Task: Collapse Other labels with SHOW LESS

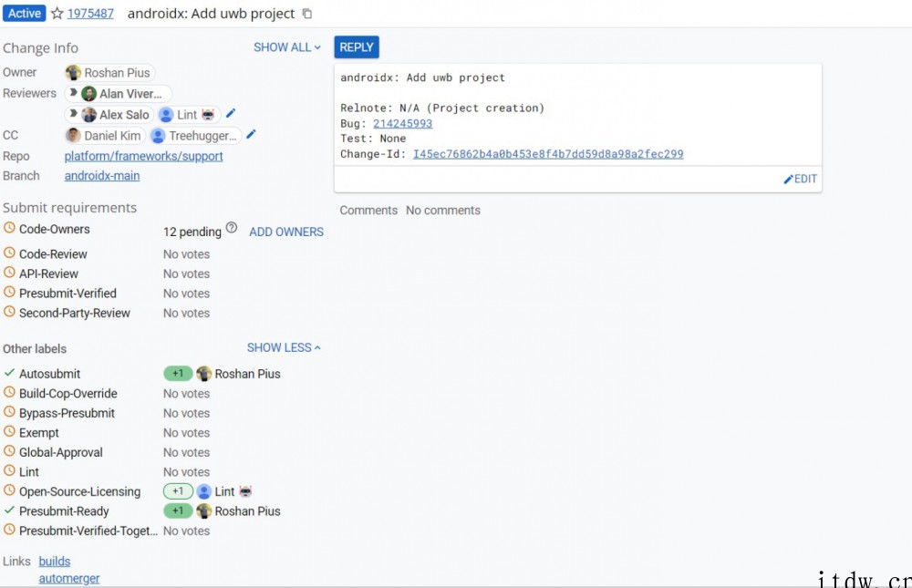Action: point(284,347)
